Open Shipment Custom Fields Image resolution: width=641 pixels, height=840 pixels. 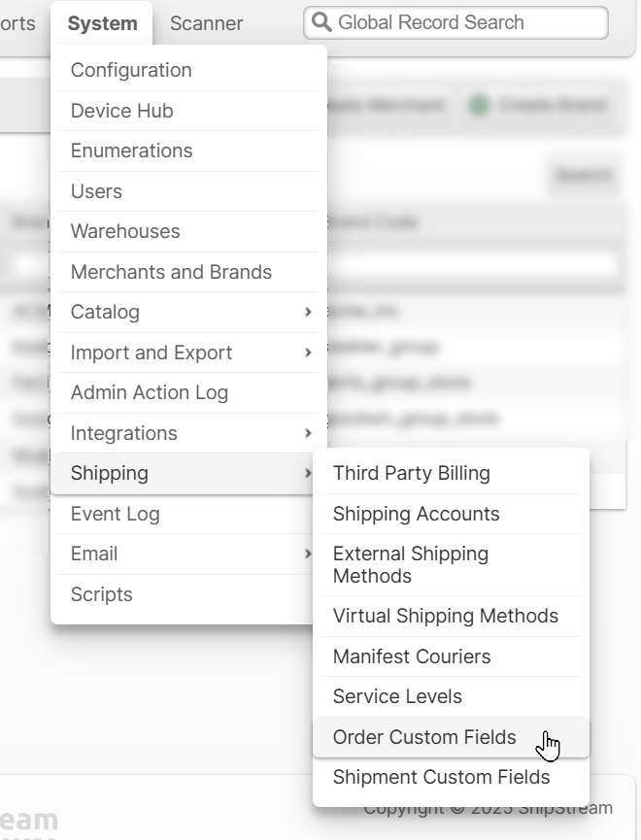pos(441,777)
